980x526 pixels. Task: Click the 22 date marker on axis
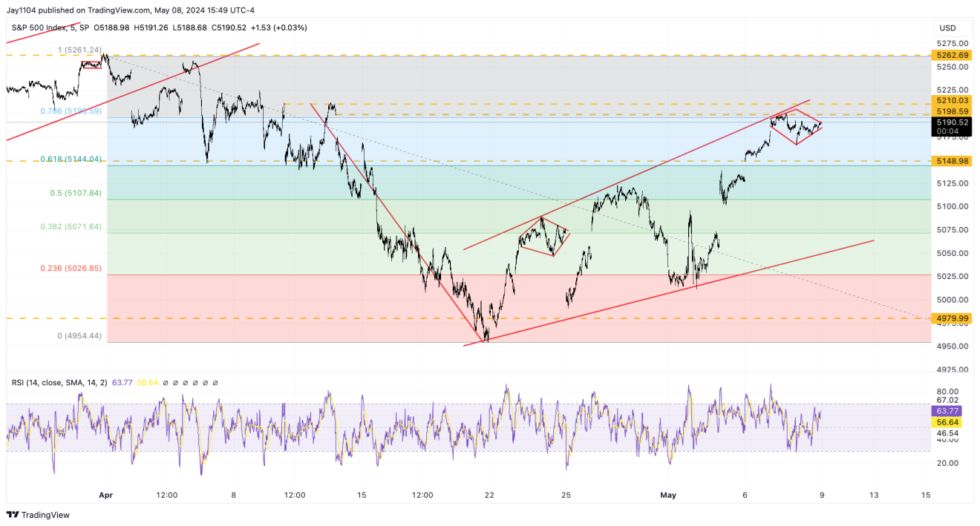click(x=489, y=494)
